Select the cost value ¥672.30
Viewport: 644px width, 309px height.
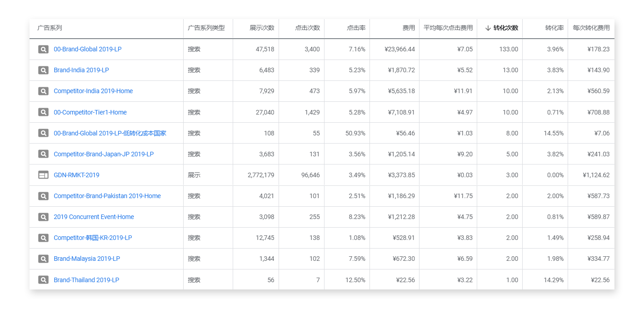404,259
